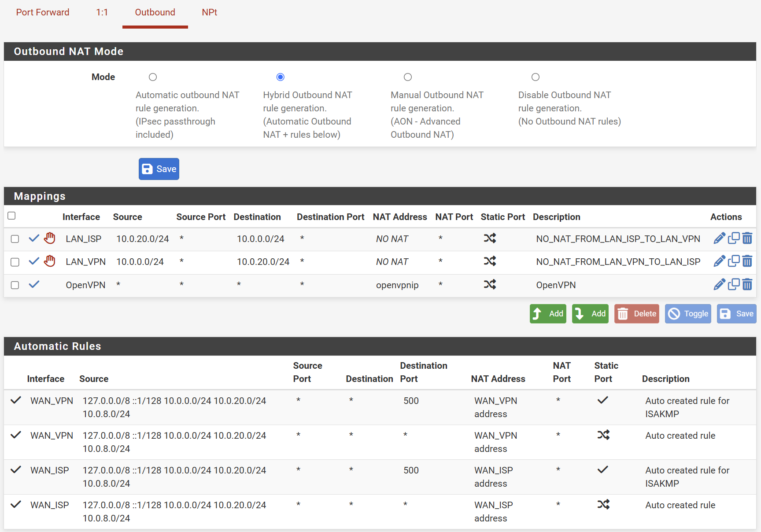
Task: Click the static port shuffle icon in OpenVPN row
Action: pos(490,284)
